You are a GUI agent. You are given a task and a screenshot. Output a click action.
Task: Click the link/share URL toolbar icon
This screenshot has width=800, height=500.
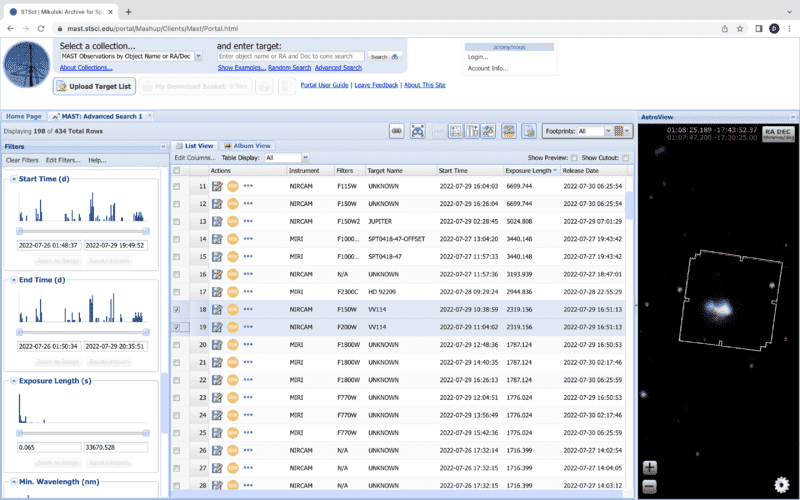click(x=396, y=131)
